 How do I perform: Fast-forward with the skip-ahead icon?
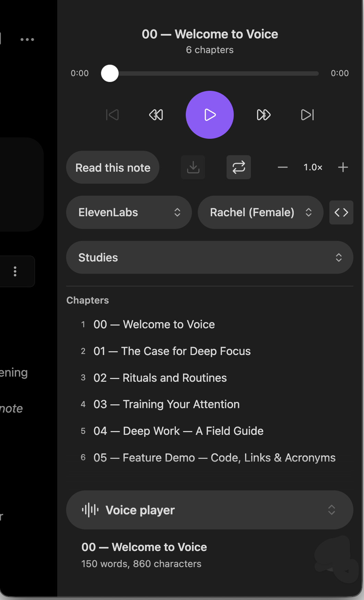pos(264,115)
